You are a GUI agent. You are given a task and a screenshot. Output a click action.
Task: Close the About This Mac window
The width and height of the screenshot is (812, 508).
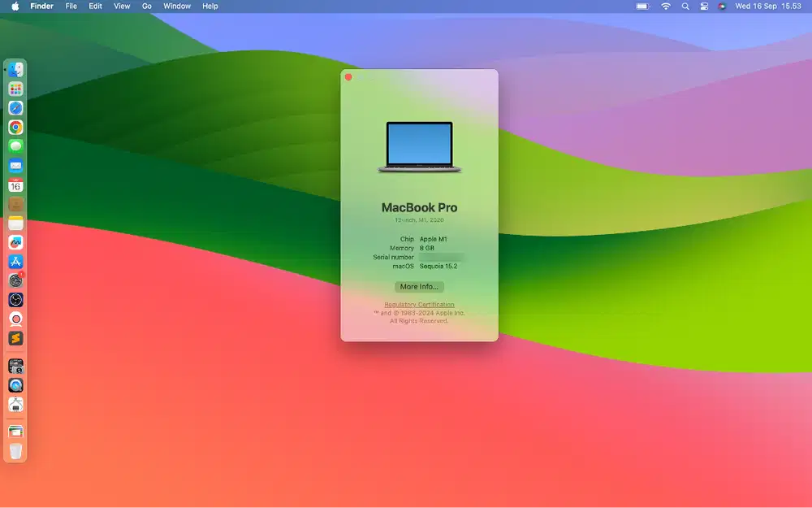(x=348, y=77)
